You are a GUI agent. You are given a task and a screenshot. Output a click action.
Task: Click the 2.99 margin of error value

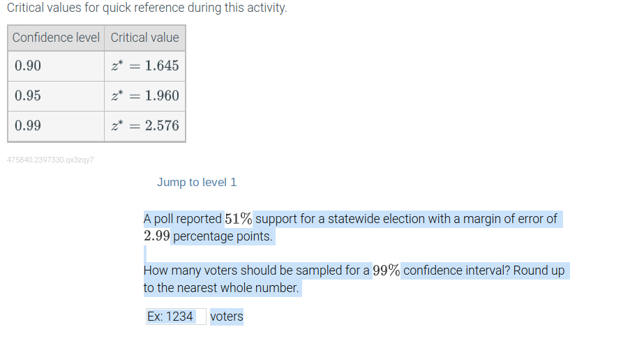click(156, 236)
